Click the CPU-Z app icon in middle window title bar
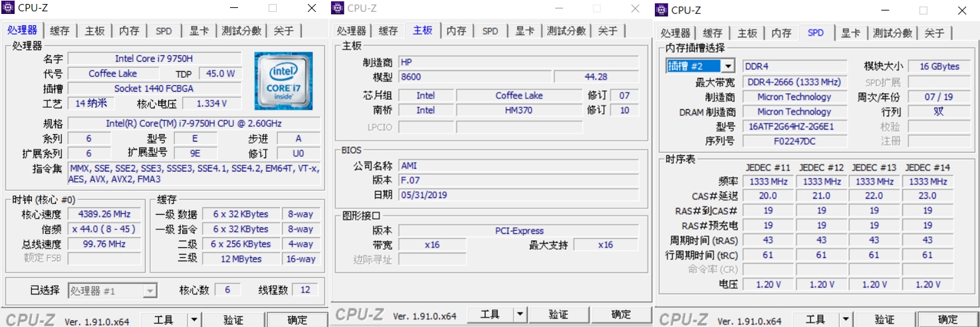This screenshot has height=327, width=980. pyautogui.click(x=338, y=8)
